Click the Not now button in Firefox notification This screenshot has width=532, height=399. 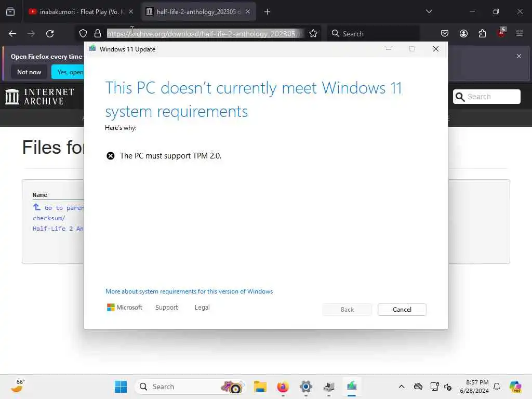point(29,72)
